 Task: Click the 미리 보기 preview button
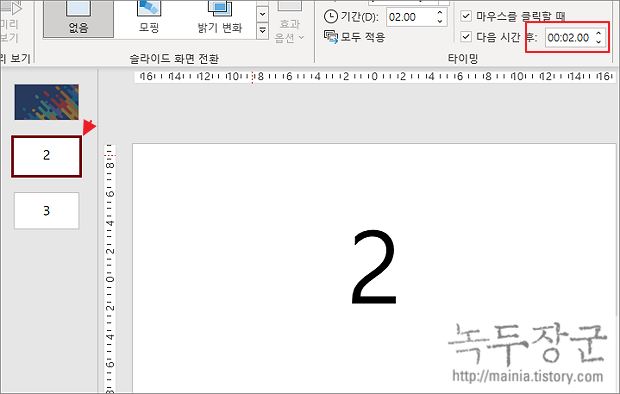pos(11,22)
